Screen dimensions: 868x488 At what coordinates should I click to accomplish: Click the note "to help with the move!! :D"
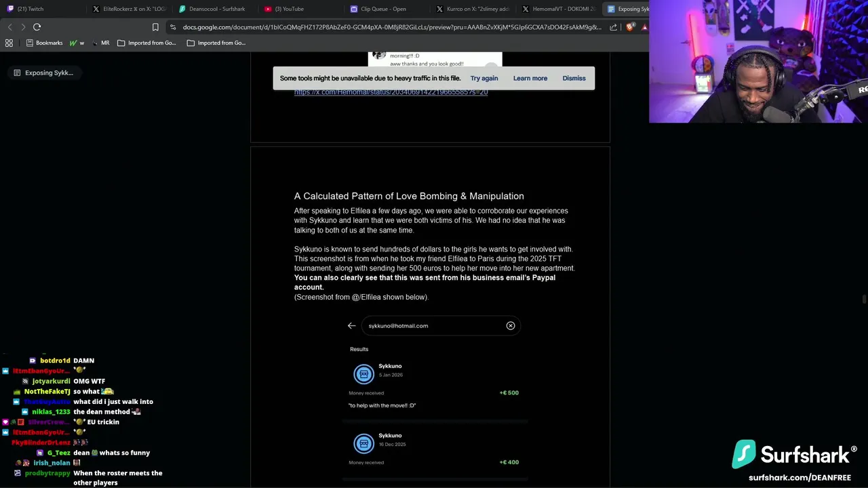tap(382, 405)
